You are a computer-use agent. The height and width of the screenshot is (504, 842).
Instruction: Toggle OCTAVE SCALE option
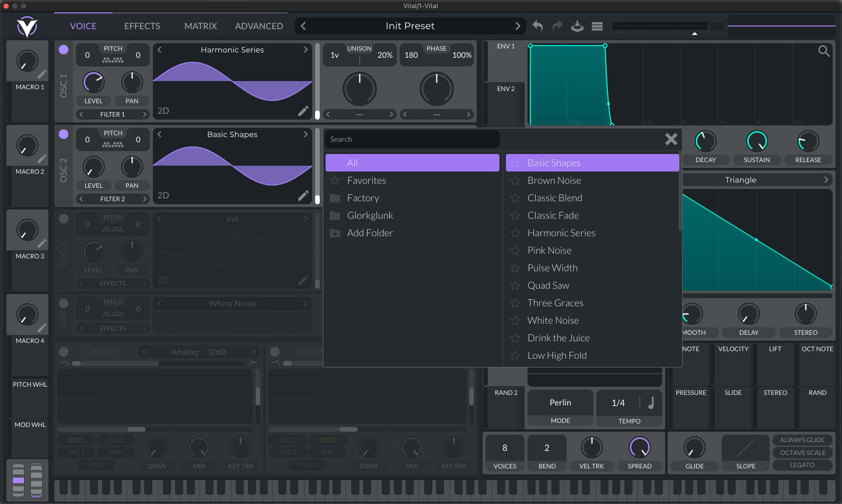[x=802, y=453]
